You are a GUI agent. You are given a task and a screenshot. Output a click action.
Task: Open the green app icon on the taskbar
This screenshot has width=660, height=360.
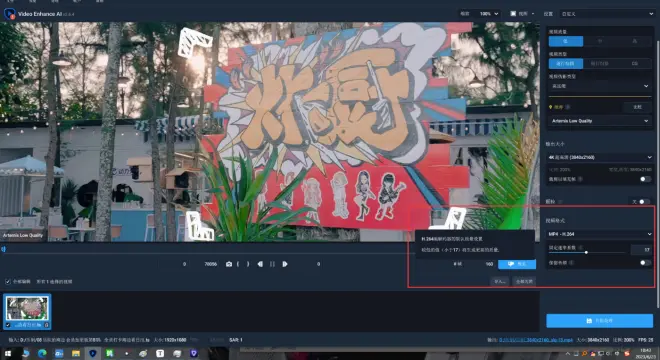[x=109, y=354]
